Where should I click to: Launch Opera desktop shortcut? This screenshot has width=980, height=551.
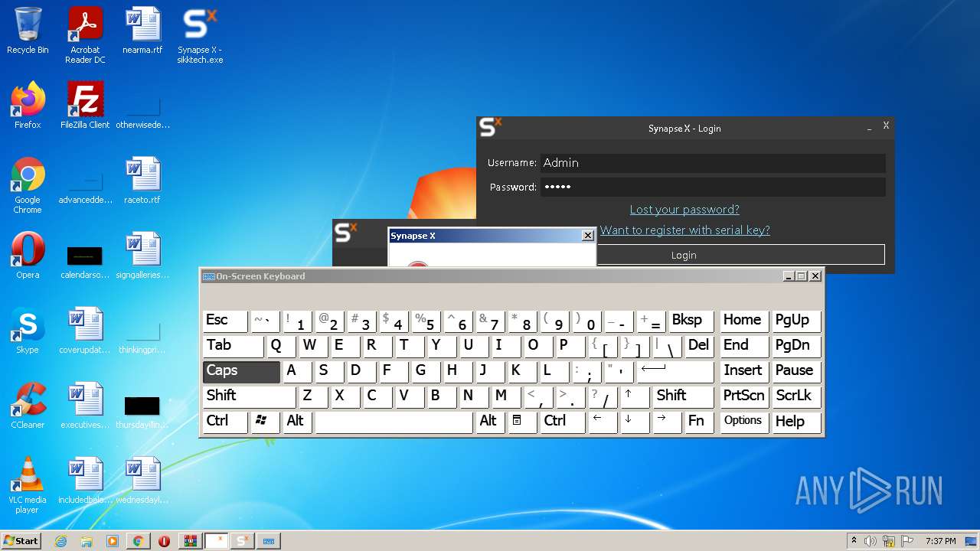pos(28,255)
